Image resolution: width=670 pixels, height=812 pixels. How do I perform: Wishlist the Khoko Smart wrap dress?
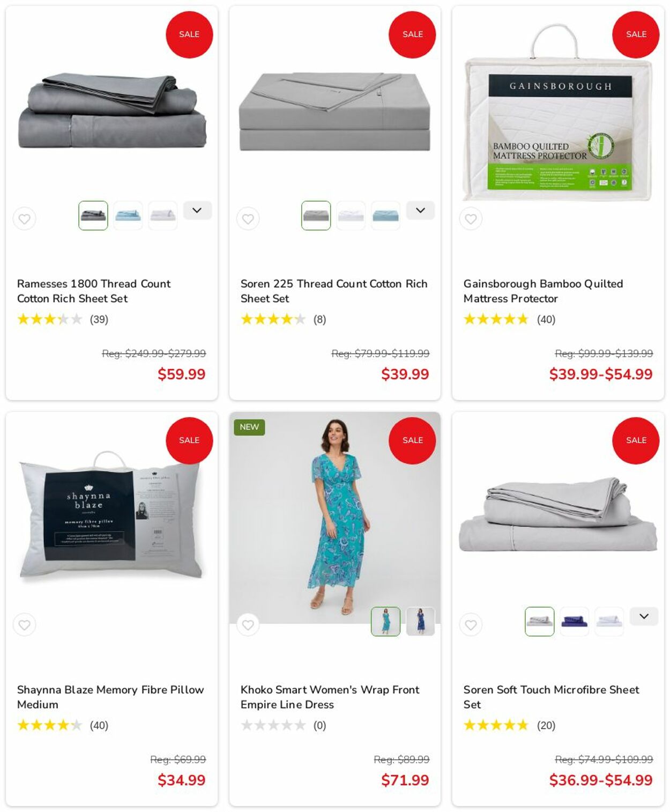(x=248, y=625)
